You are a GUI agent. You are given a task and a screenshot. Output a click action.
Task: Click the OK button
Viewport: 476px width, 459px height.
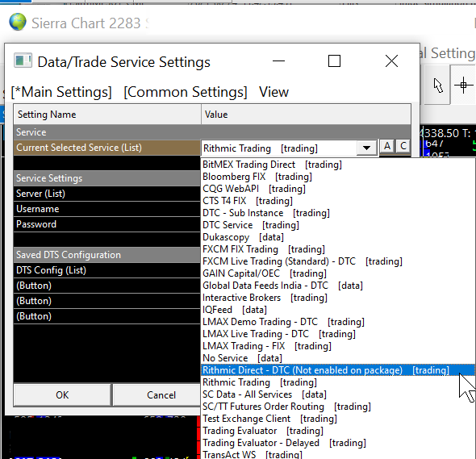pos(62,395)
